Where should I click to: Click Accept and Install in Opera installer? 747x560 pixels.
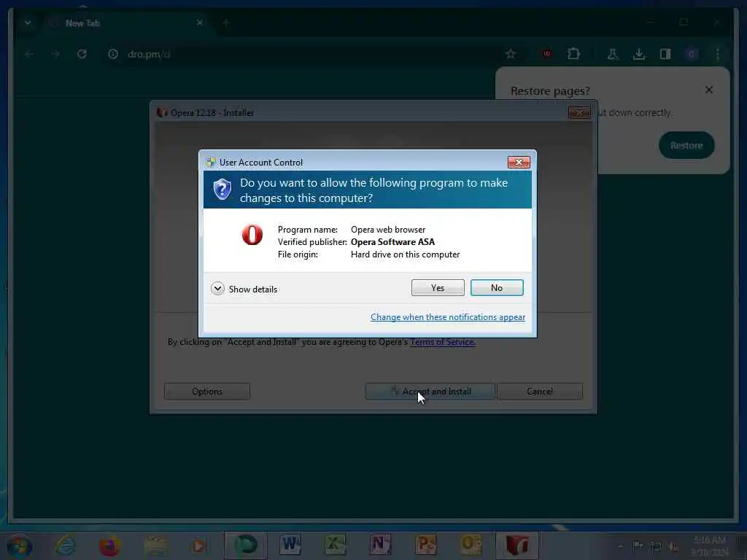(x=430, y=392)
